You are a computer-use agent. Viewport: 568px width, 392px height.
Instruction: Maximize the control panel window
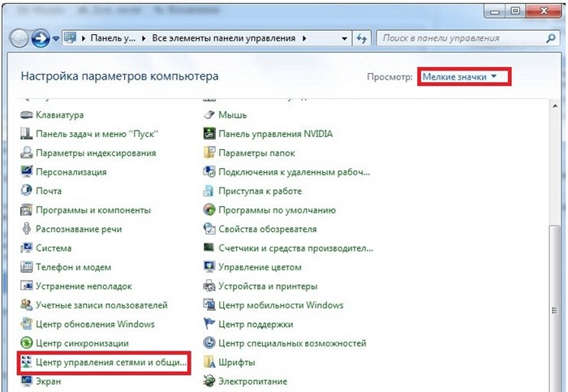[515, 11]
